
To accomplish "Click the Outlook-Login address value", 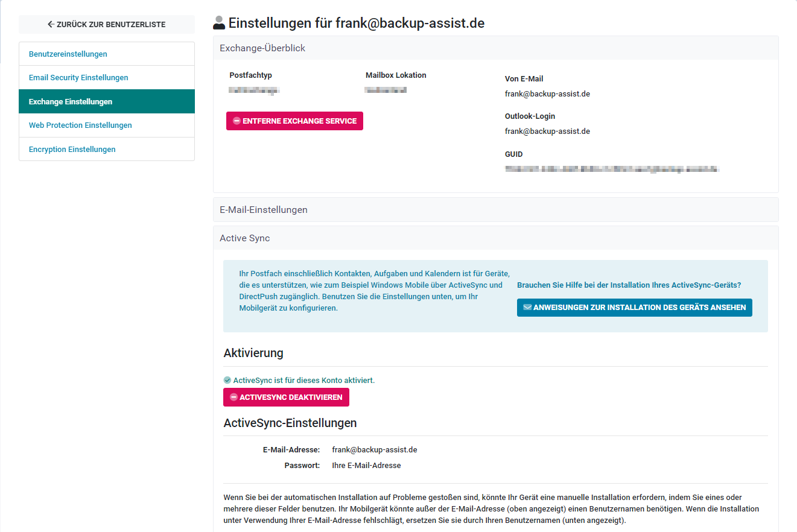I will tap(547, 131).
